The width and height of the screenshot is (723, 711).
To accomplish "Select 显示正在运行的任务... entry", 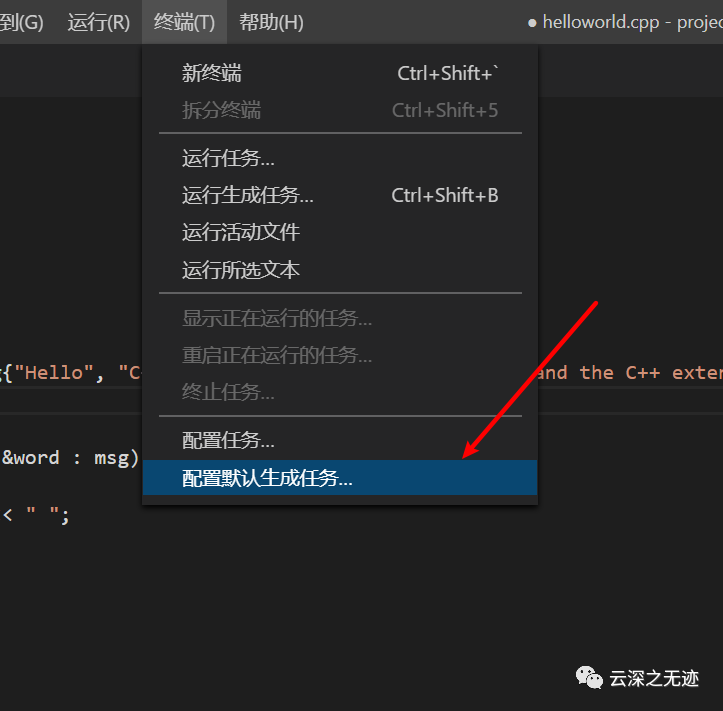I will click(340, 318).
